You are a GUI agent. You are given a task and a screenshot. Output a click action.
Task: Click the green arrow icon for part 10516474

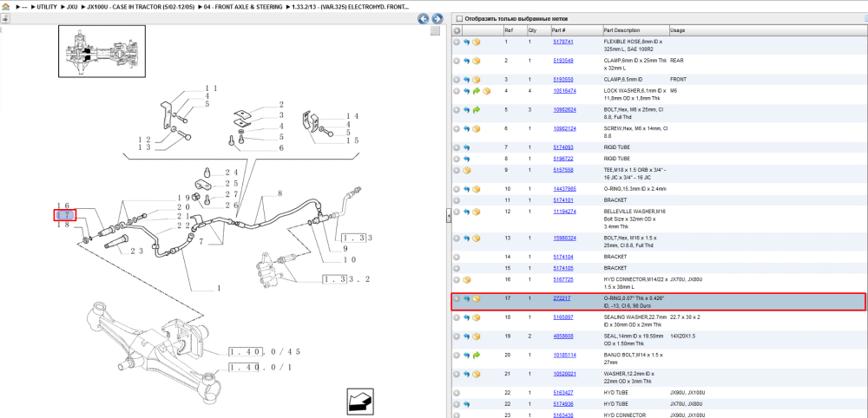click(476, 91)
